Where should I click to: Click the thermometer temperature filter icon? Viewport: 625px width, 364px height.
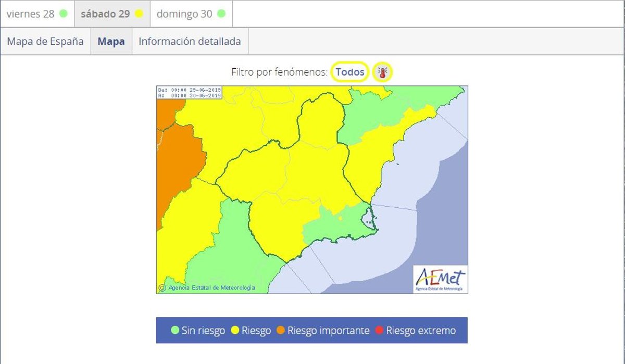tap(383, 72)
